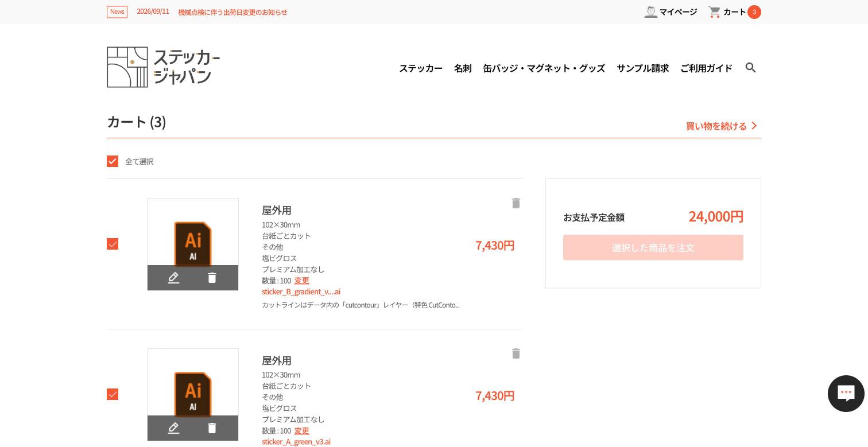The image size is (868, 447).
Task: Open the 缶バッジ・マグネット・グッズ menu
Action: (544, 68)
